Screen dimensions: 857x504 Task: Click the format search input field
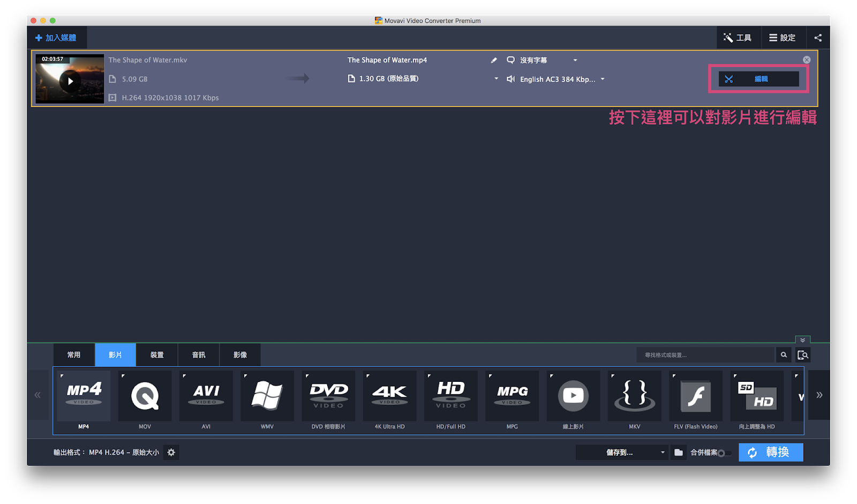coord(705,355)
